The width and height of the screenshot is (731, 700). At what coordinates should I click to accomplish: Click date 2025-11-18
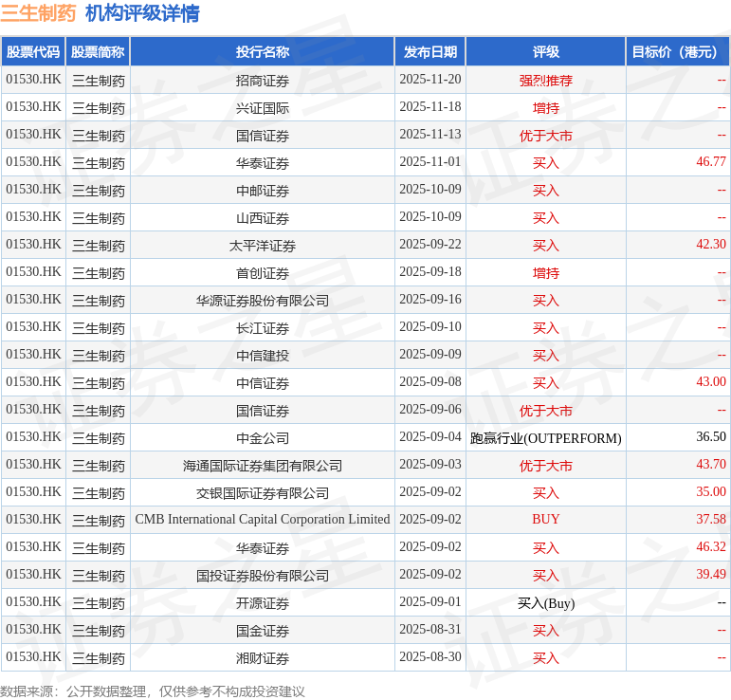tap(430, 107)
